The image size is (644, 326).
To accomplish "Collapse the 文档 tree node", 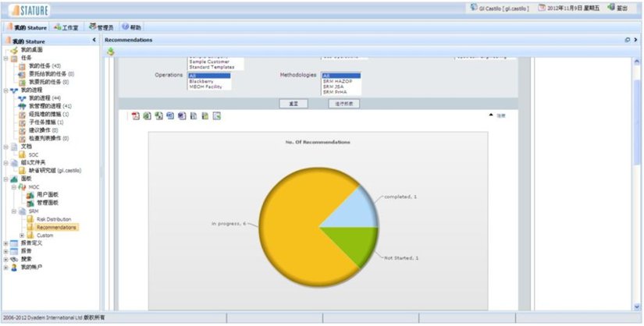I will [x=5, y=147].
